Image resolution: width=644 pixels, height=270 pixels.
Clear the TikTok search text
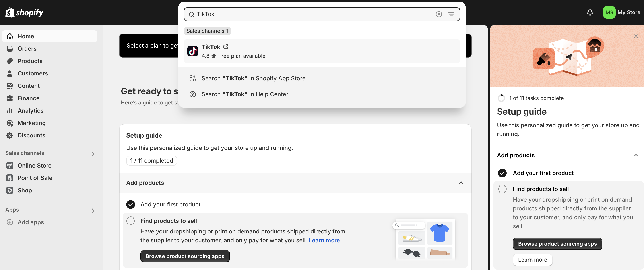[x=439, y=14]
